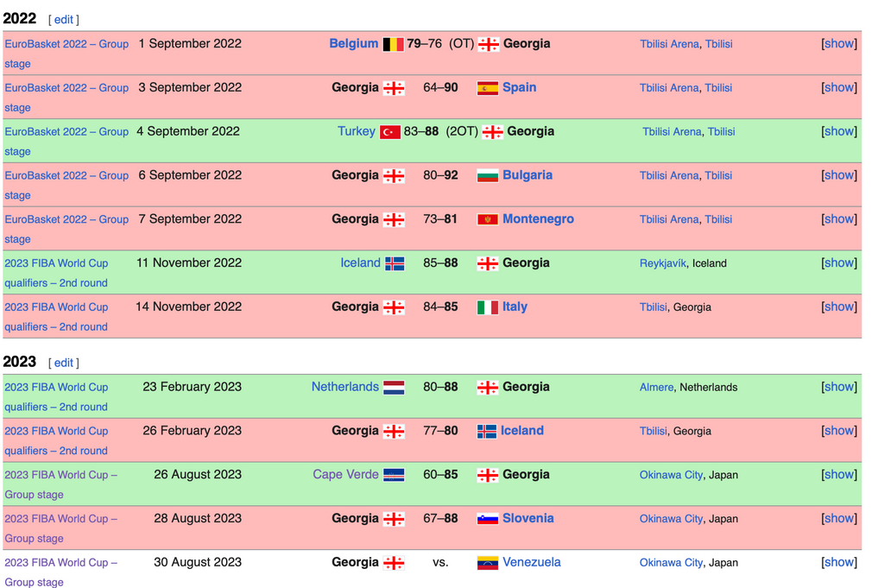The width and height of the screenshot is (884, 588).
Task: Click the Netherlands flag icon
Action: coord(394,388)
